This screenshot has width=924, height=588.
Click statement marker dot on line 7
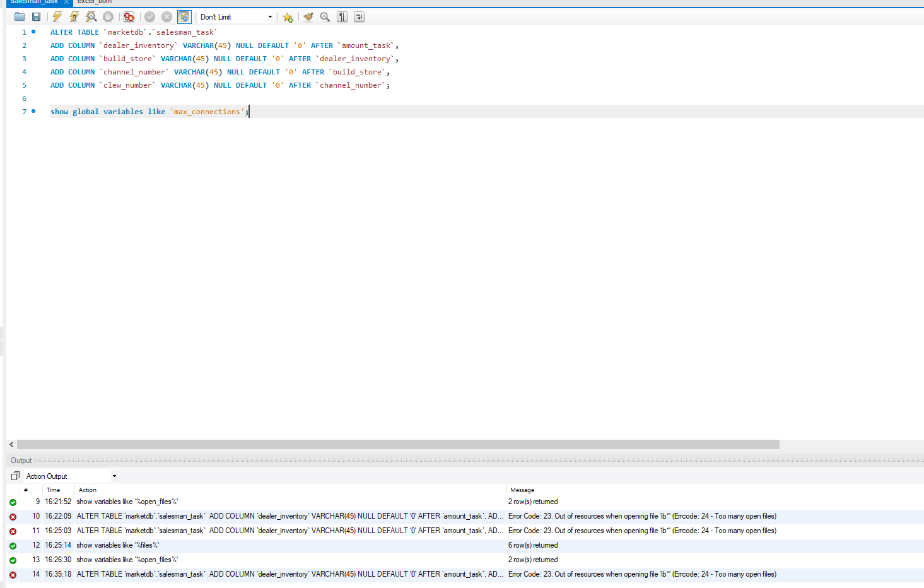point(33,111)
